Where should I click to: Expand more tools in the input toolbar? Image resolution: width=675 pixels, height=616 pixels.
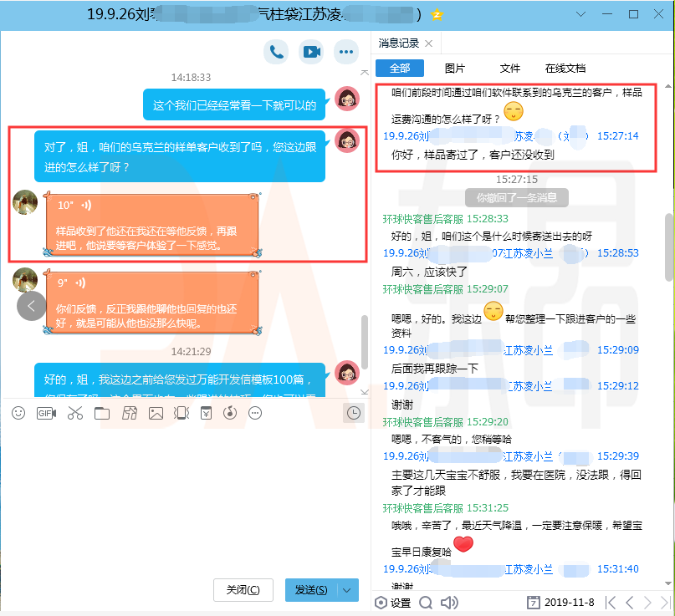(256, 413)
